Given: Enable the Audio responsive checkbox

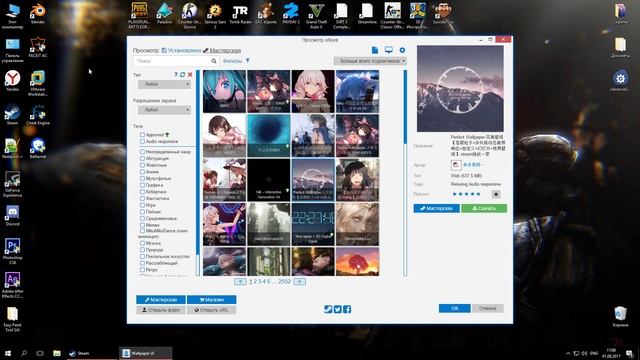Looking at the screenshot, I should tap(142, 141).
